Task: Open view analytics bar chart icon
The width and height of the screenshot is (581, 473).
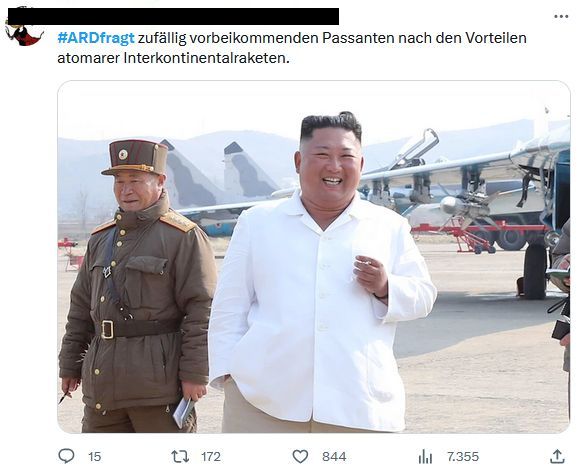Action: [x=425, y=456]
